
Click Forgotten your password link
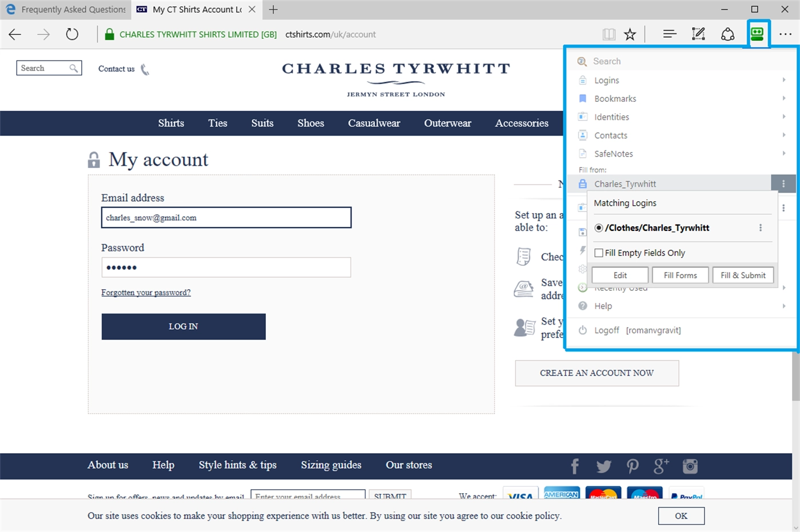pyautogui.click(x=146, y=293)
